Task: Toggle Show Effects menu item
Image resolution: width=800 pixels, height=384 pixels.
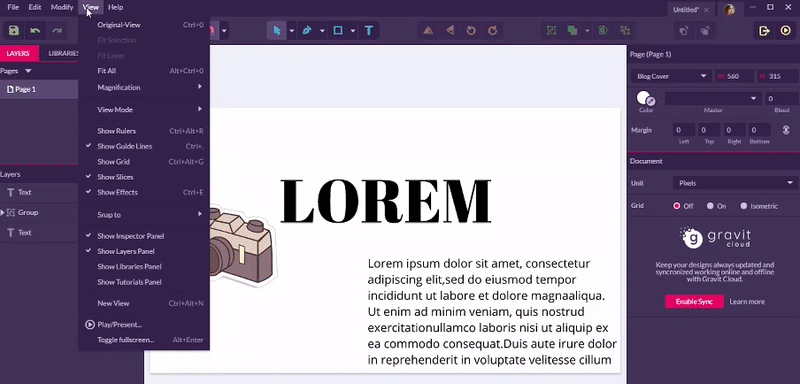Action: (x=144, y=192)
